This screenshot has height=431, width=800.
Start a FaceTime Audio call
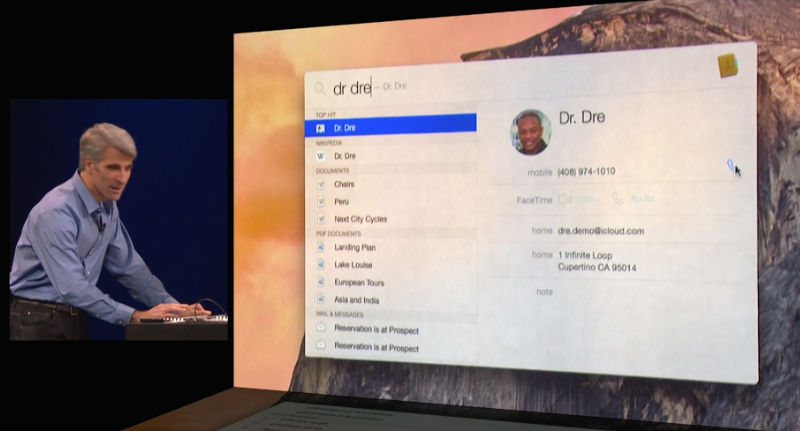(x=642, y=198)
